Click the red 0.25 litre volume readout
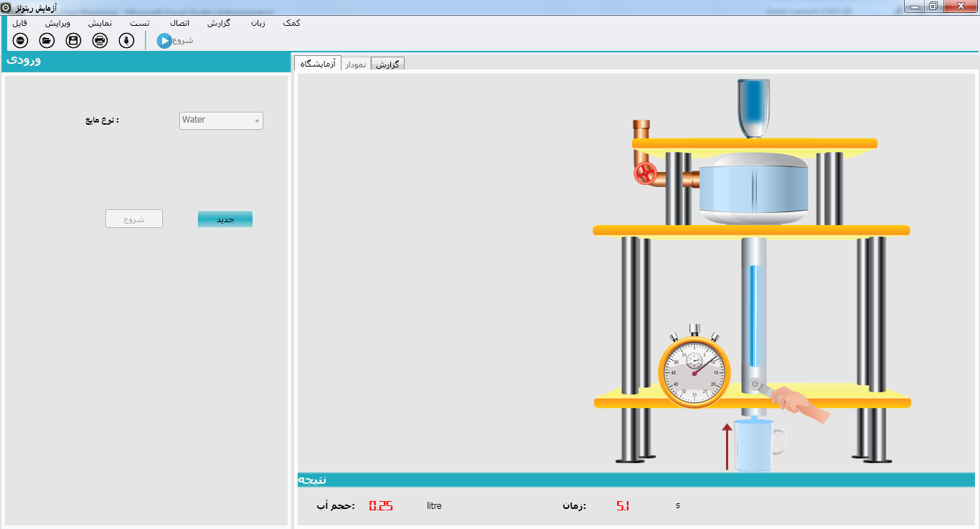 (x=381, y=506)
